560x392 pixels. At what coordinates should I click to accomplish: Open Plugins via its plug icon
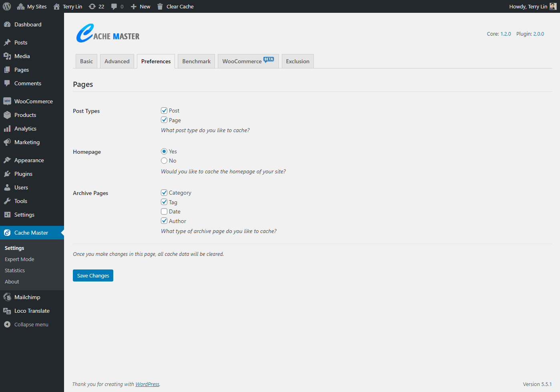7,174
